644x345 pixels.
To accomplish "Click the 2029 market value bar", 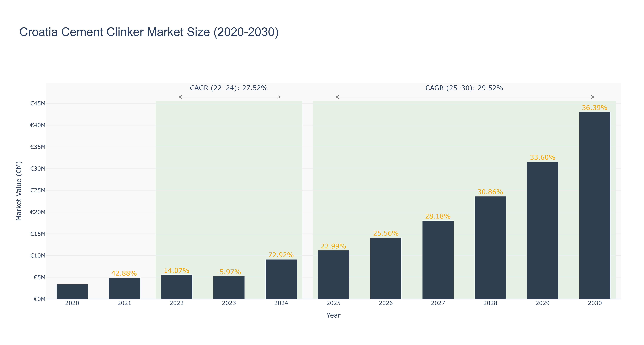I will coord(542,230).
